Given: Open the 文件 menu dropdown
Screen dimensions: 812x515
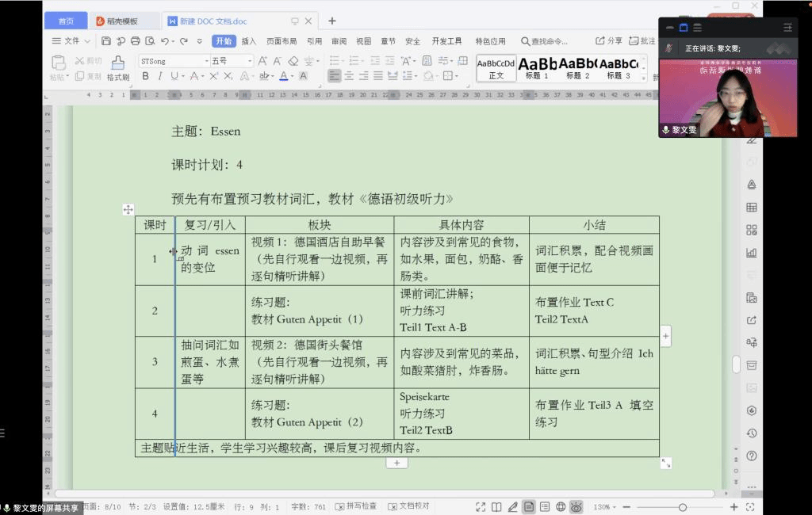Looking at the screenshot, I should 71,41.
